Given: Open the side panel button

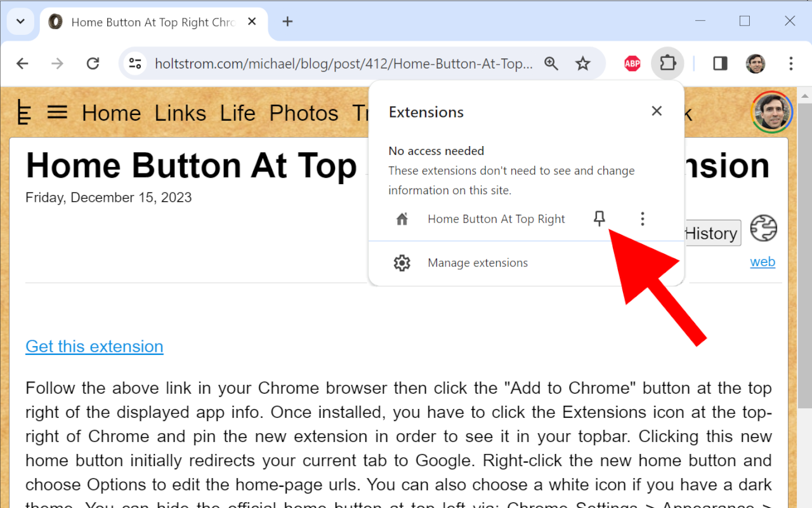Looking at the screenshot, I should [x=720, y=63].
